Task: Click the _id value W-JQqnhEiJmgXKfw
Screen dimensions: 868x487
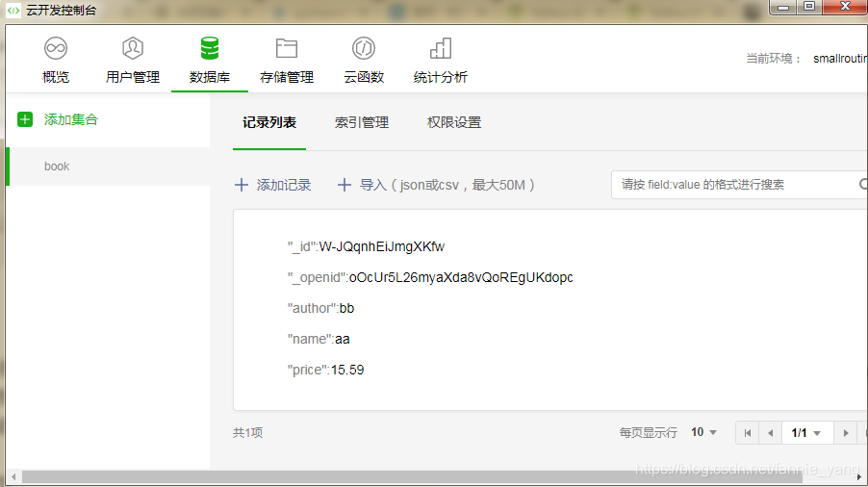Action: [x=382, y=246]
